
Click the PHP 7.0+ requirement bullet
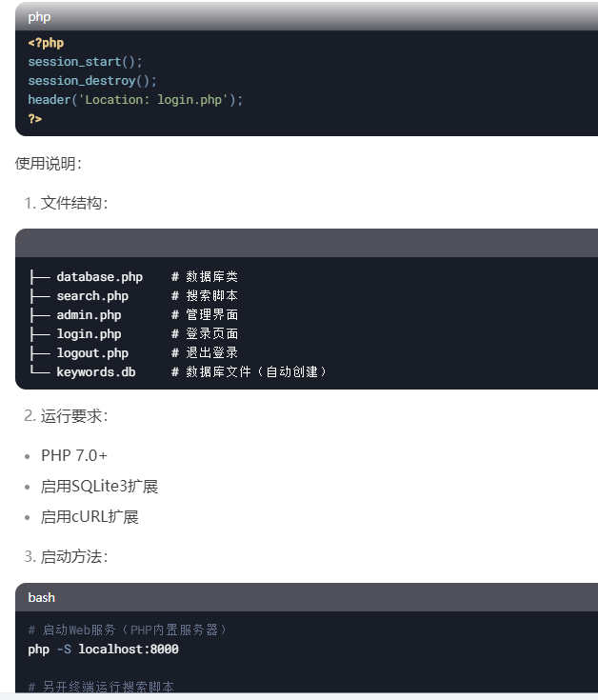click(x=74, y=455)
